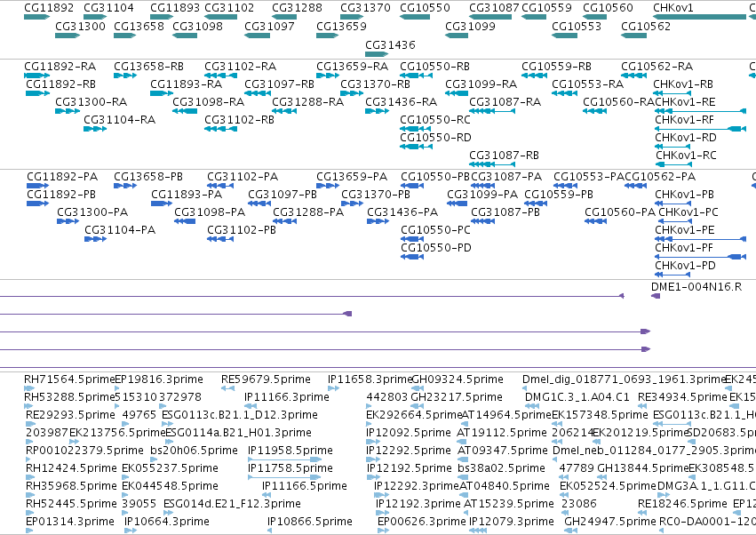The width and height of the screenshot is (756, 535).
Task: Select the CG31104 gene glyph
Action: (x=95, y=17)
